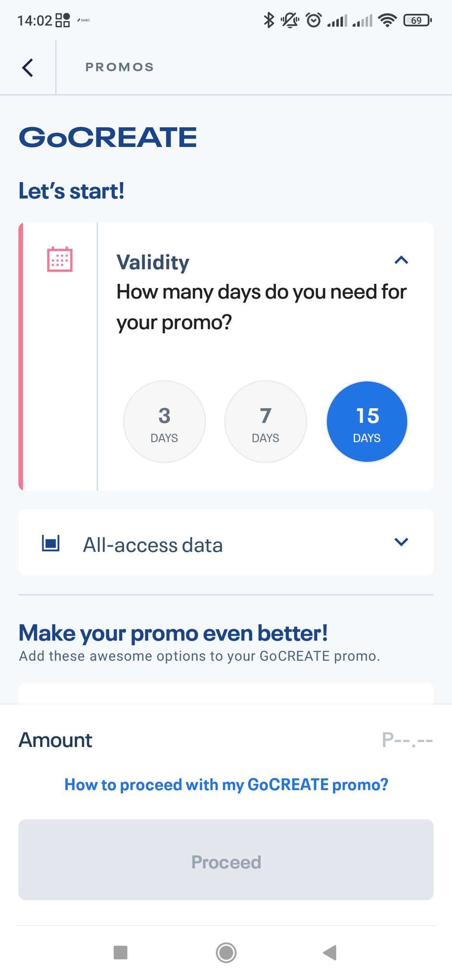Image resolution: width=452 pixels, height=980 pixels.
Task: Tap the alarm clock status icon
Action: 314,20
